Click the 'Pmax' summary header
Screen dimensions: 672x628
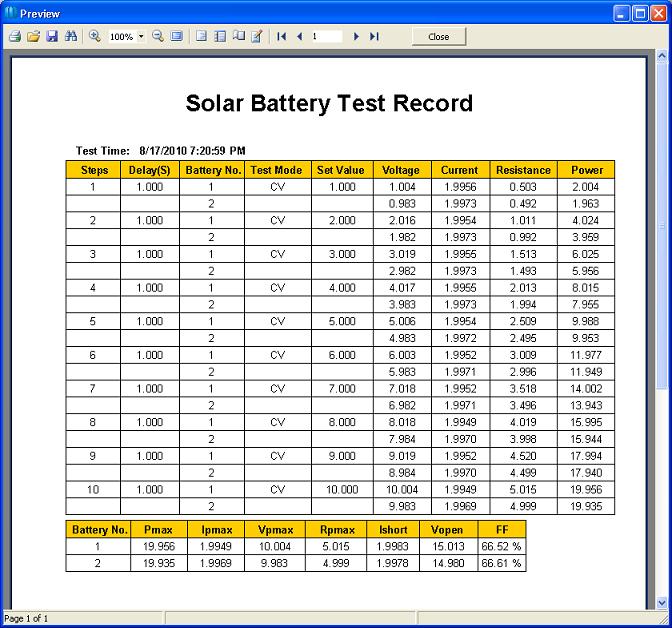click(x=159, y=529)
